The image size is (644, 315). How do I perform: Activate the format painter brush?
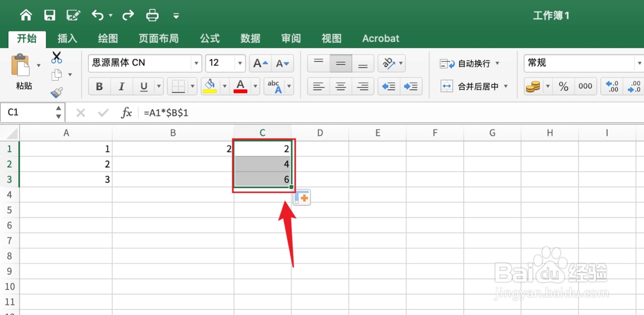pyautogui.click(x=57, y=93)
